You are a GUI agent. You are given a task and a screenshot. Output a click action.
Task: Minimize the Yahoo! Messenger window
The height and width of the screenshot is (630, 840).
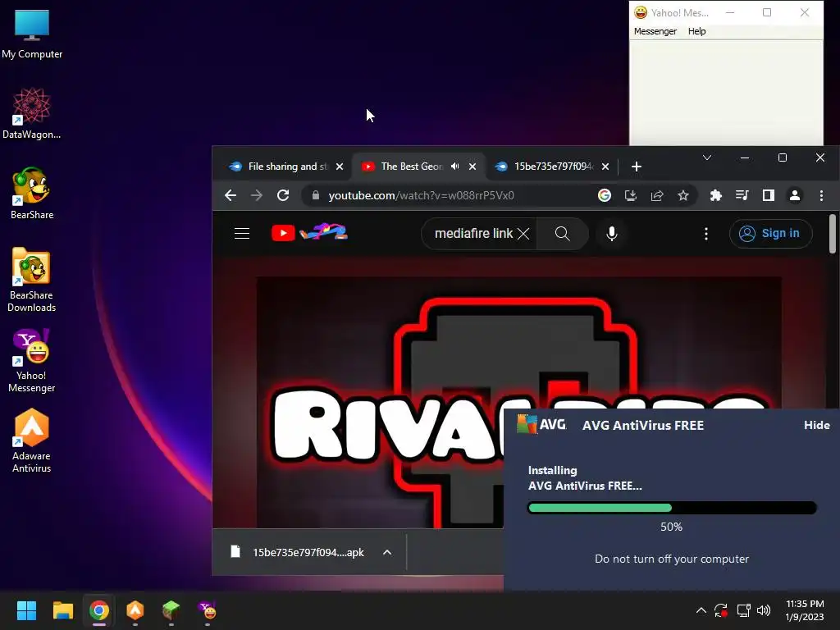(x=729, y=12)
